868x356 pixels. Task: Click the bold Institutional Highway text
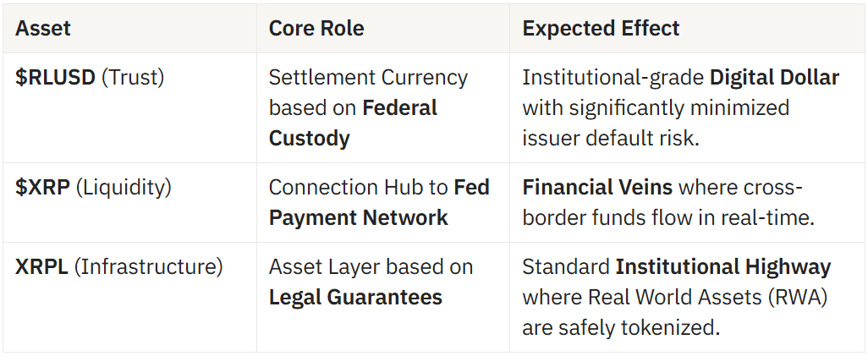(723, 267)
